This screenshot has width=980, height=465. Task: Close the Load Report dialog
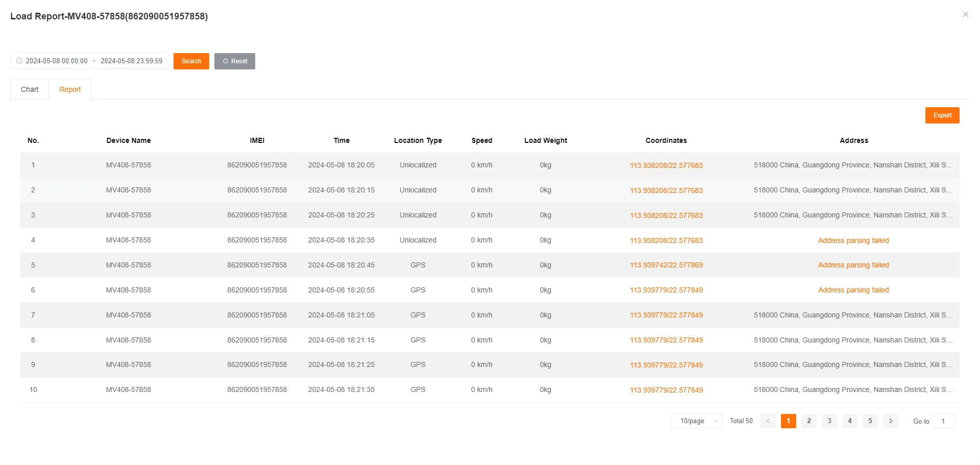click(x=966, y=14)
